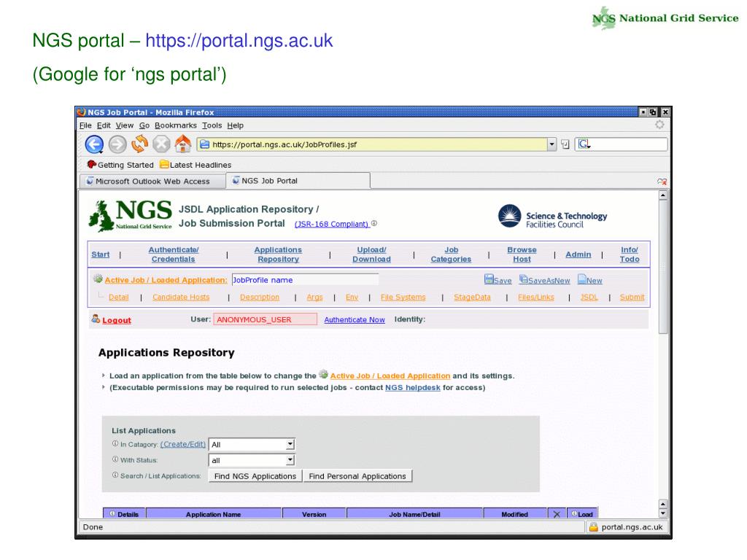Click the File Systems sub-link
Viewport: 747px width, 560px height.
tap(403, 297)
